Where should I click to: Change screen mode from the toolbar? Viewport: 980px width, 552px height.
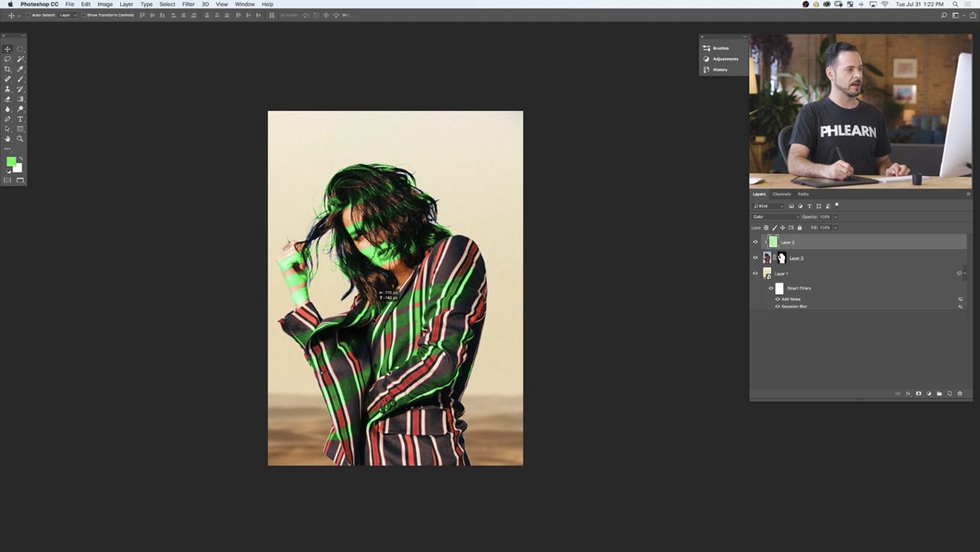20,180
